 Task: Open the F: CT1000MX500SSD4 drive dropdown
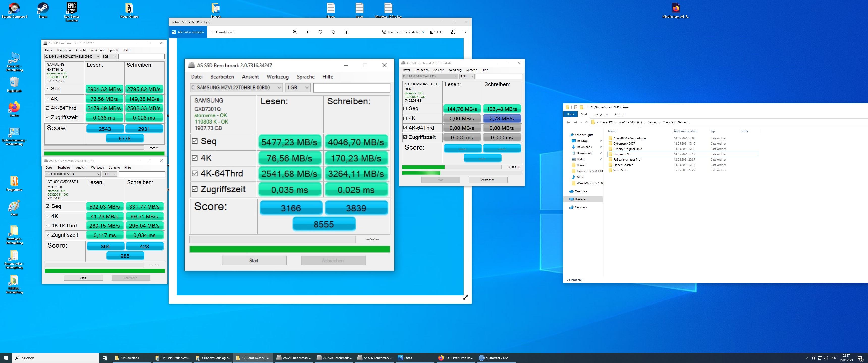click(72, 174)
